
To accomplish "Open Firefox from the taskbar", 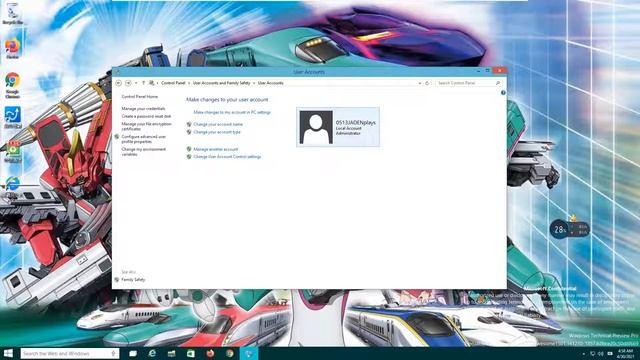I will (x=210, y=353).
